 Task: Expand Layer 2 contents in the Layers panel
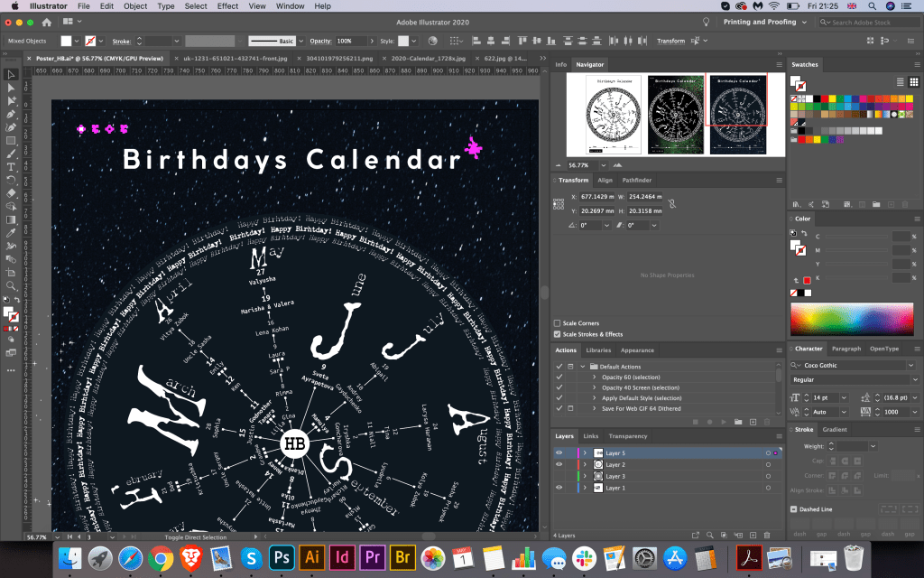[585, 464]
